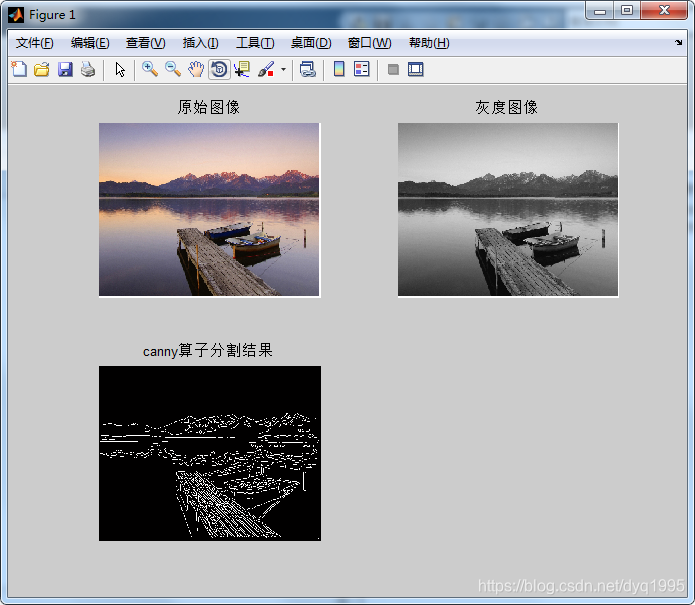The height and width of the screenshot is (605, 695).
Task: Select the Pan hand tool
Action: coord(195,70)
